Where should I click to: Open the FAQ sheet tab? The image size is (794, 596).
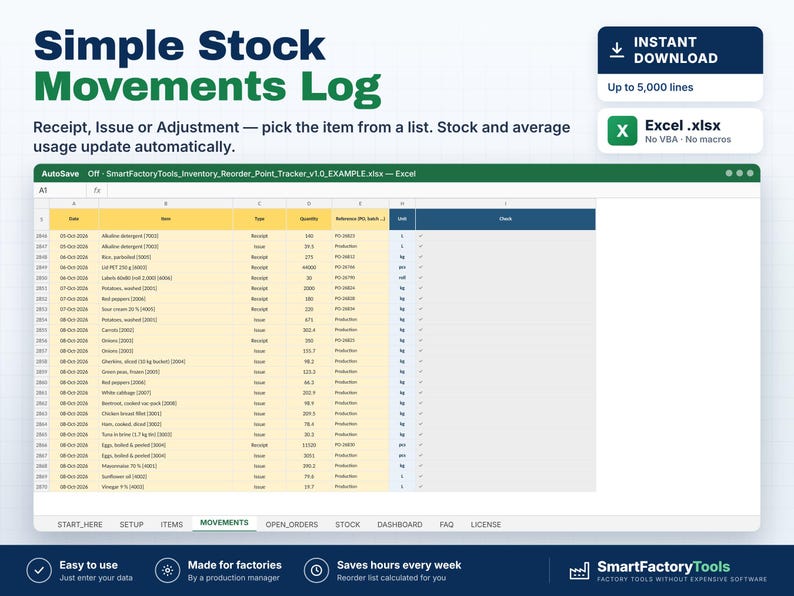pos(447,525)
